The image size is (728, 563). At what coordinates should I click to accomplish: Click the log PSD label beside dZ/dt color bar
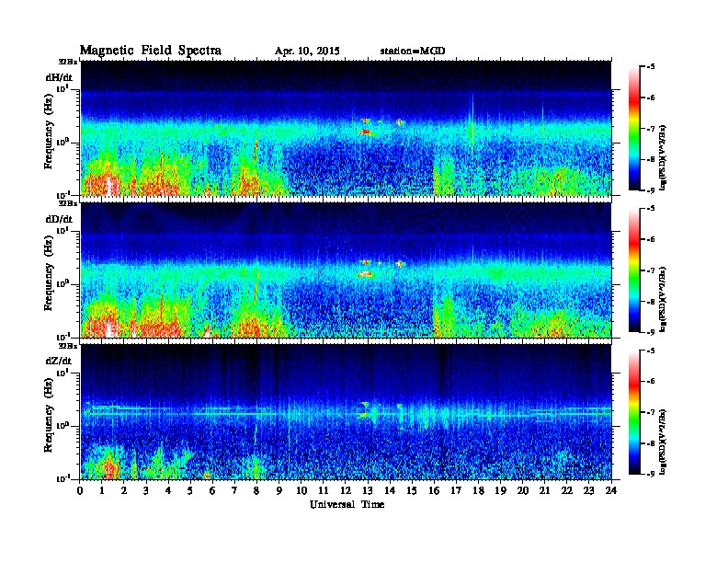tap(663, 442)
